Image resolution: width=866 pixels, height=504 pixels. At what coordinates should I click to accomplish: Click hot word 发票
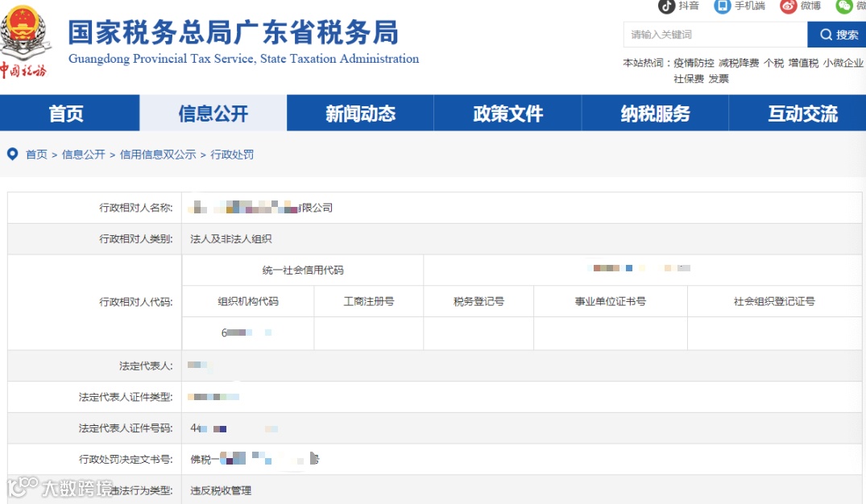coord(719,79)
